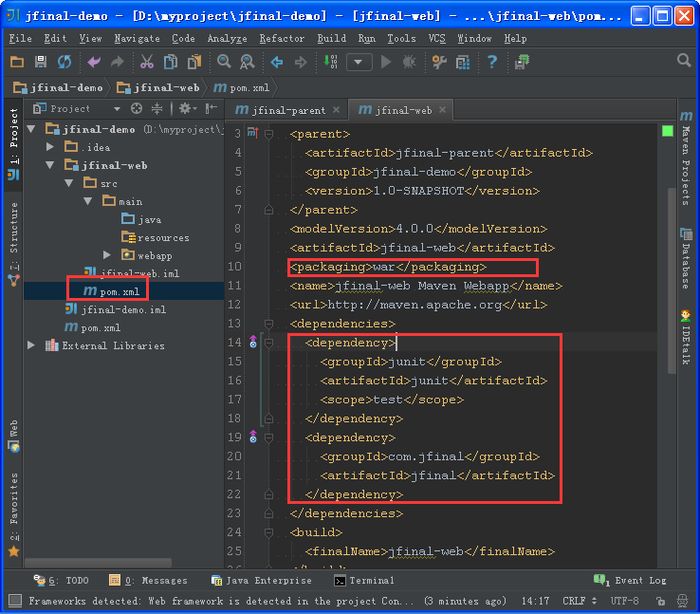Click the Save All toolbar icon

(41, 62)
